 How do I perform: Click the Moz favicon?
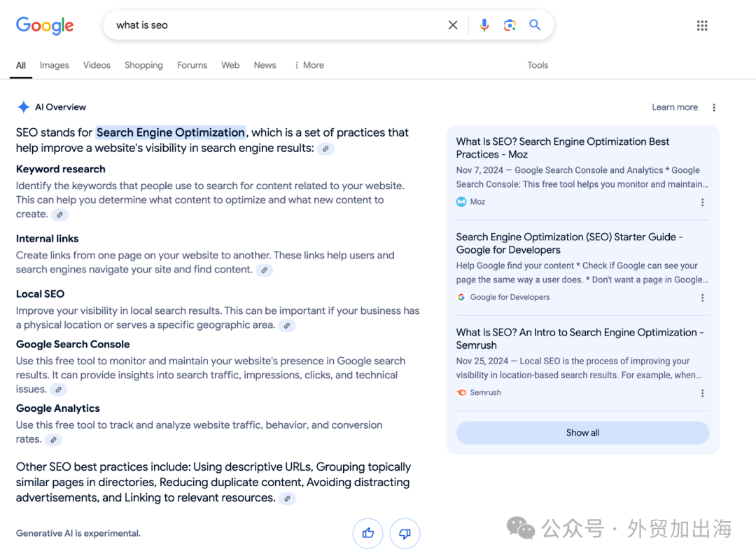461,202
